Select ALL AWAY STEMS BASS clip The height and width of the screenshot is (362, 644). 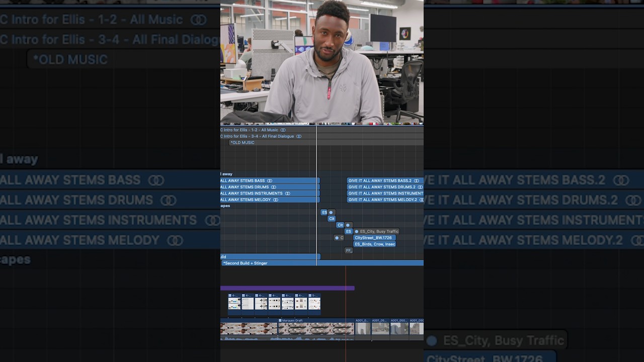click(270, 180)
